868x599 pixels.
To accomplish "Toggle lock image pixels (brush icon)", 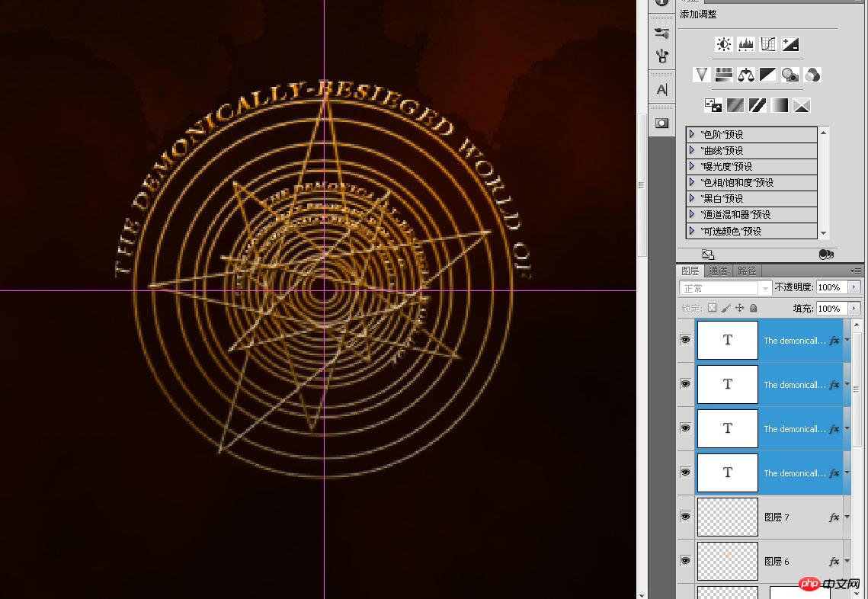I will pos(726,308).
